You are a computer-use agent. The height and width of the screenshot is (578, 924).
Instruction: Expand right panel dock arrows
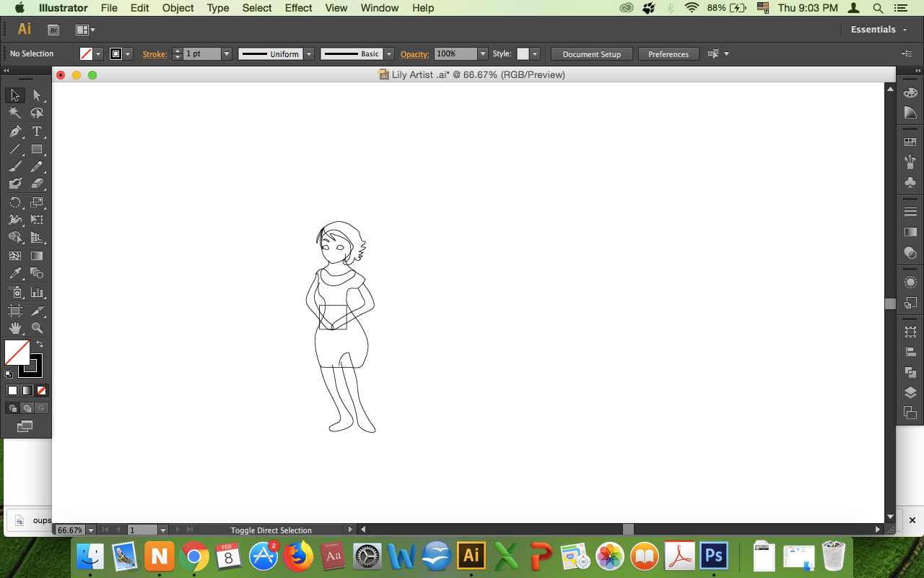point(917,70)
